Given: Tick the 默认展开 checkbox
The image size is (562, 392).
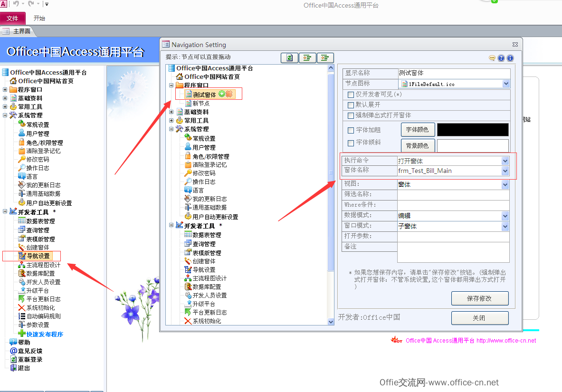Looking at the screenshot, I should pos(351,105).
